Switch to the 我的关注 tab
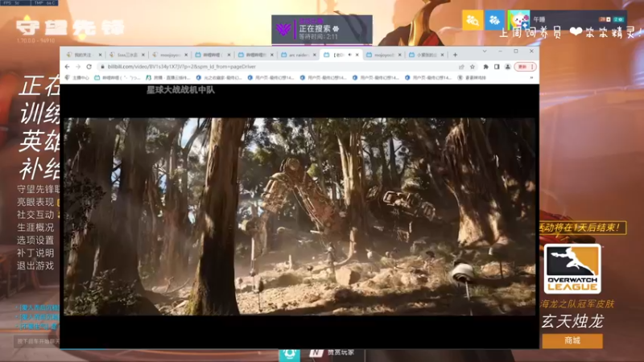This screenshot has width=644, height=362. (x=84, y=55)
